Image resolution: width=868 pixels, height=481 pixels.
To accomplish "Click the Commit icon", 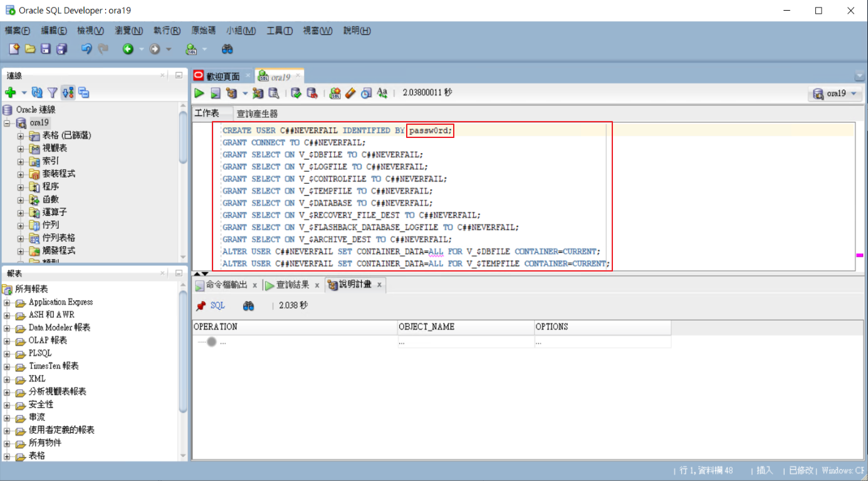I will click(296, 93).
